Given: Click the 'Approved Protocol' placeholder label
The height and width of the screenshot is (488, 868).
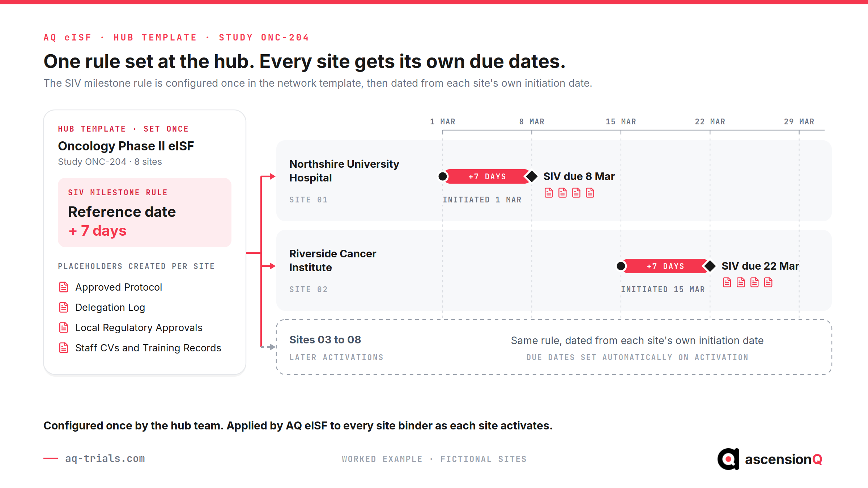Looking at the screenshot, I should [x=119, y=287].
